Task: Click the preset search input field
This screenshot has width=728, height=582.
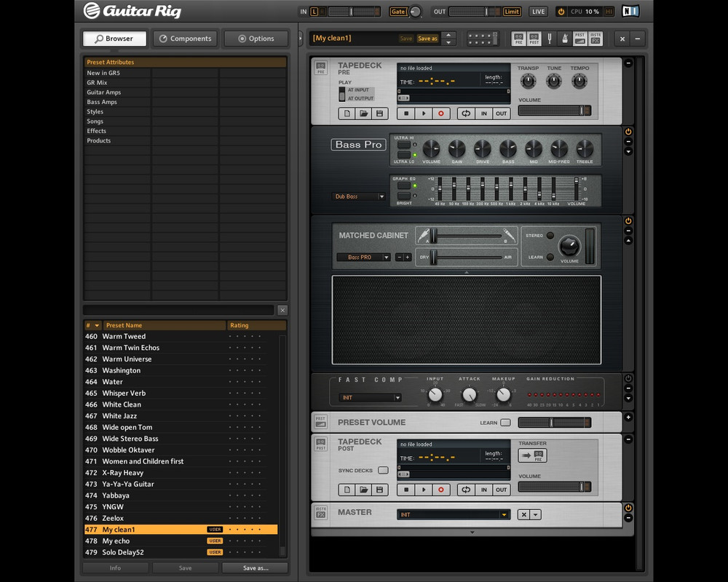Action: coord(179,310)
